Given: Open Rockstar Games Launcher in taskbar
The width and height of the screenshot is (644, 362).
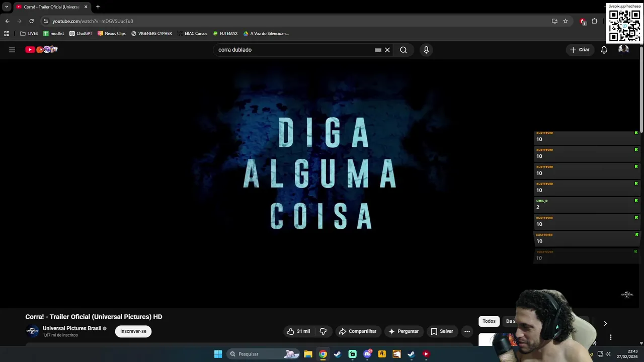Looking at the screenshot, I should click(382, 354).
